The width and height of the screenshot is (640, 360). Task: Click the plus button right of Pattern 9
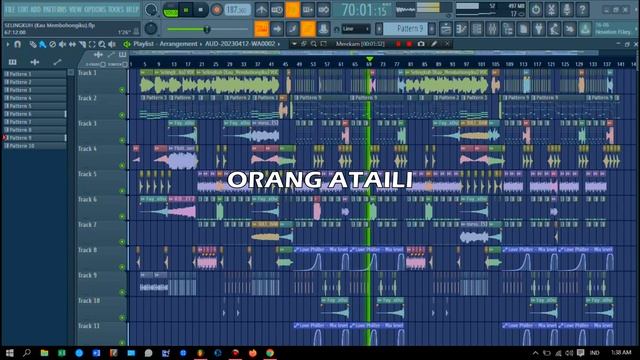[431, 29]
